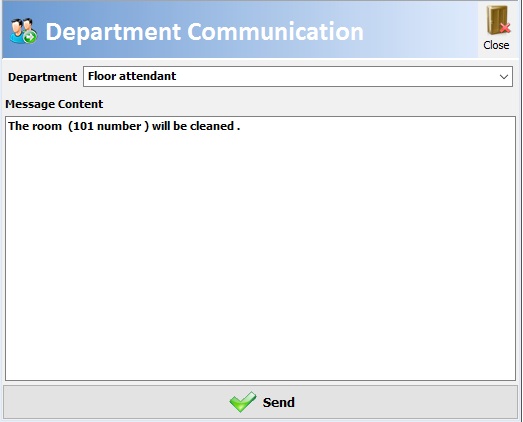
Task: Click the Message Content label
Action: click(54, 104)
